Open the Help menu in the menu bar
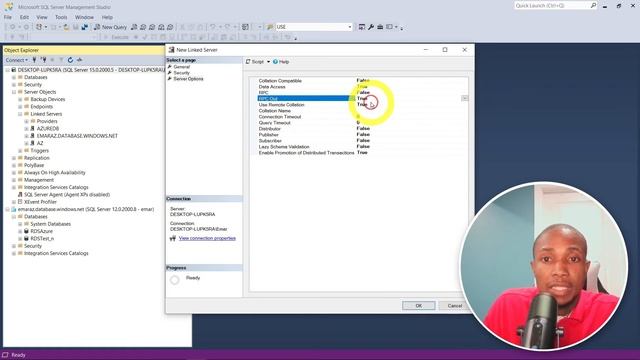 pos(107,17)
